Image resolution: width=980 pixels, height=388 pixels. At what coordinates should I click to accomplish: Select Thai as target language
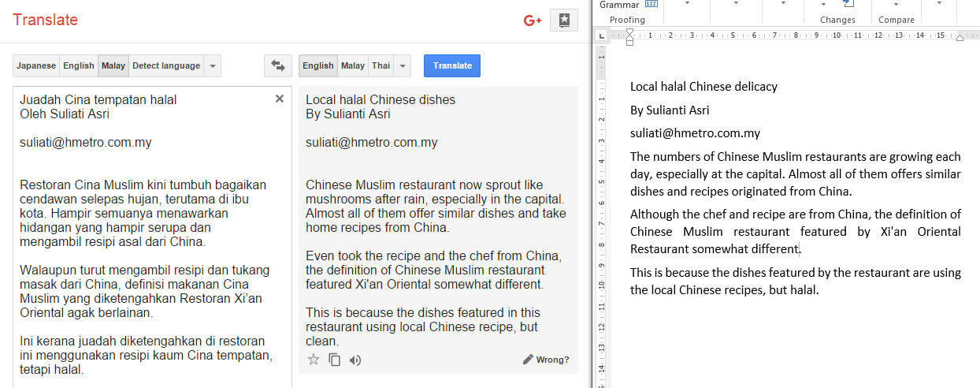tap(381, 65)
